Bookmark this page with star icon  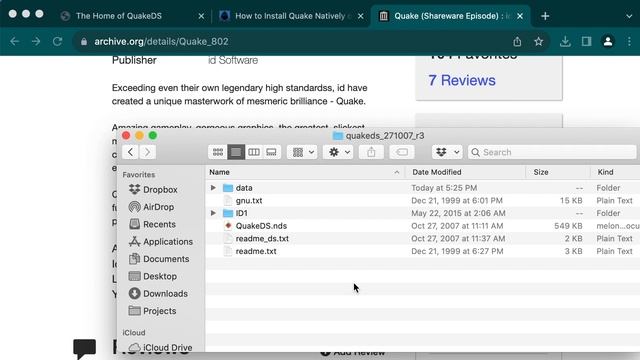coord(538,41)
